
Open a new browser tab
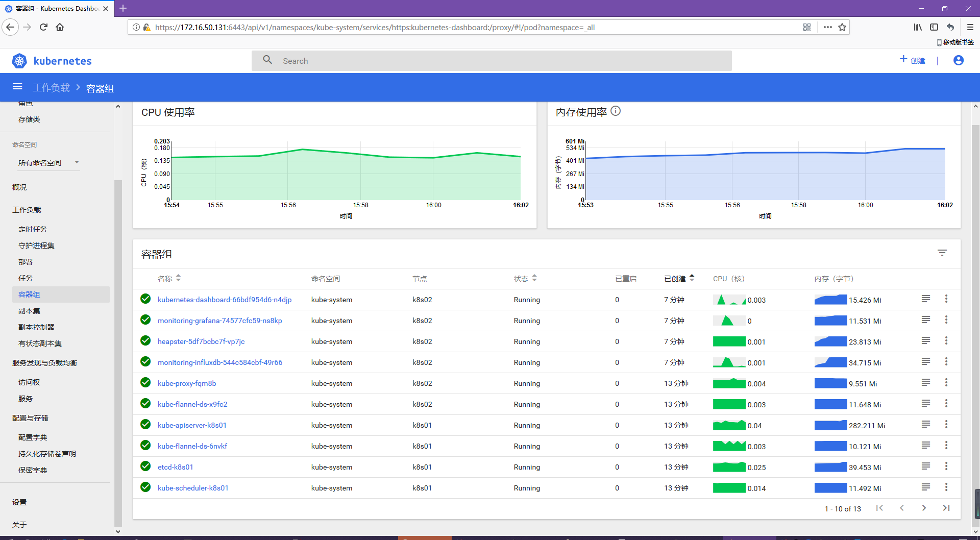pos(123,8)
